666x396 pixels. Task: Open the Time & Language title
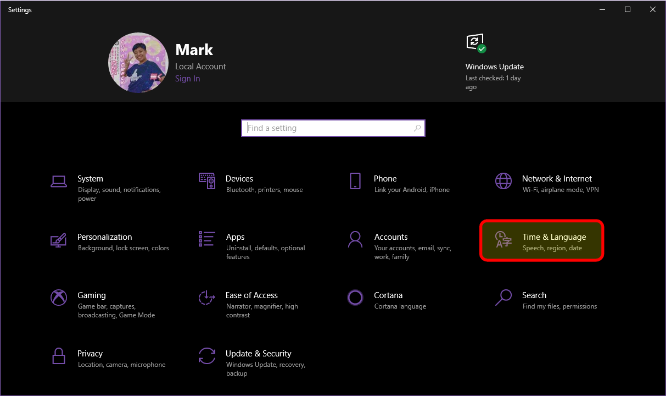tap(554, 237)
